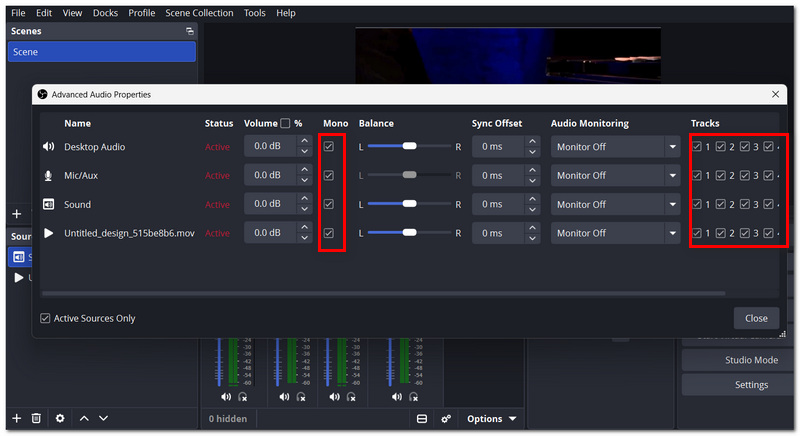This screenshot has width=800, height=436.
Task: Mute the third Audio Mixer channel speaker
Action: pos(334,397)
